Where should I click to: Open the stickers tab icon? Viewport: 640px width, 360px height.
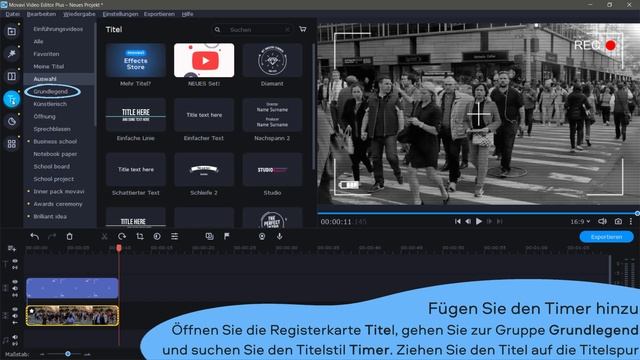click(11, 121)
